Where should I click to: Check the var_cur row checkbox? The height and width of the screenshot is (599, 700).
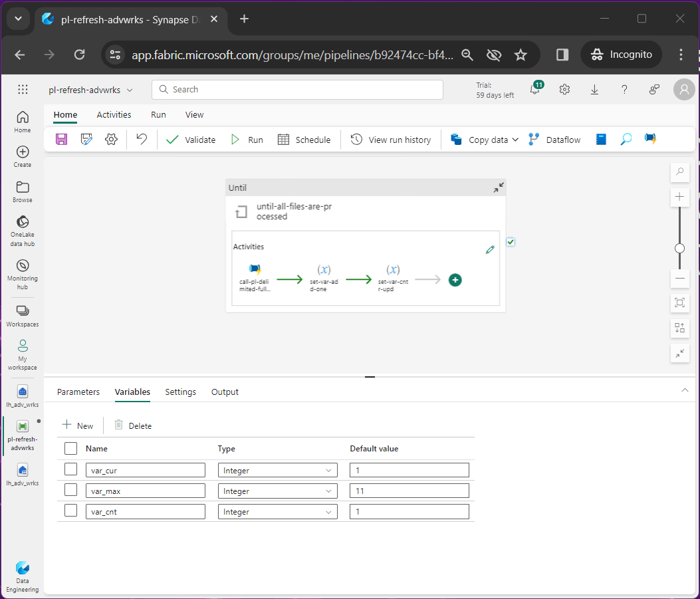(x=70, y=470)
